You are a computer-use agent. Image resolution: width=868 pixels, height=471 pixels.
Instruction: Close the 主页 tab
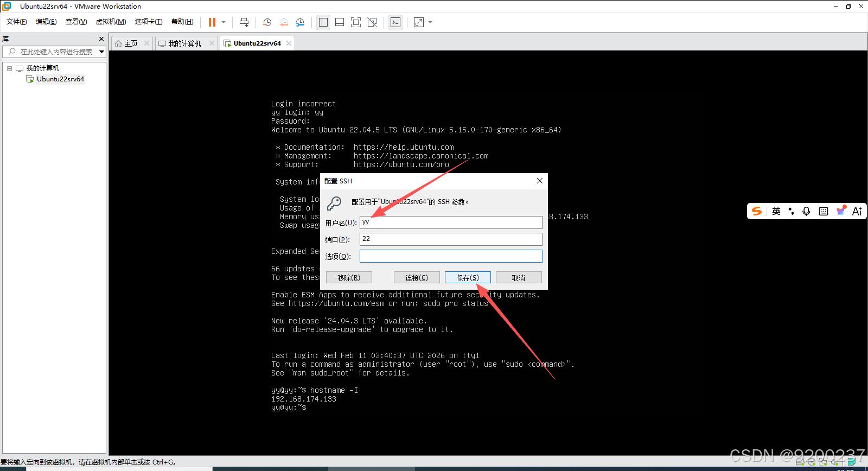(146, 43)
